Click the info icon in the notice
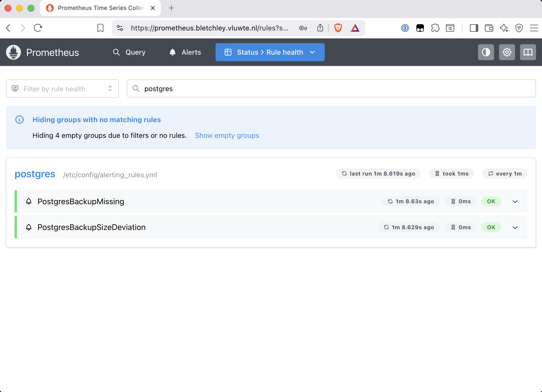The width and height of the screenshot is (542, 392). 19,120
